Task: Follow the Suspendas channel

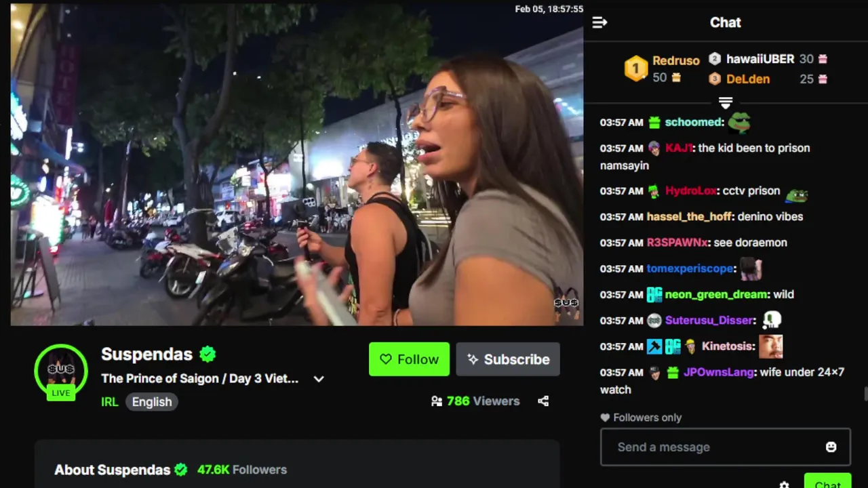Action: [x=409, y=359]
